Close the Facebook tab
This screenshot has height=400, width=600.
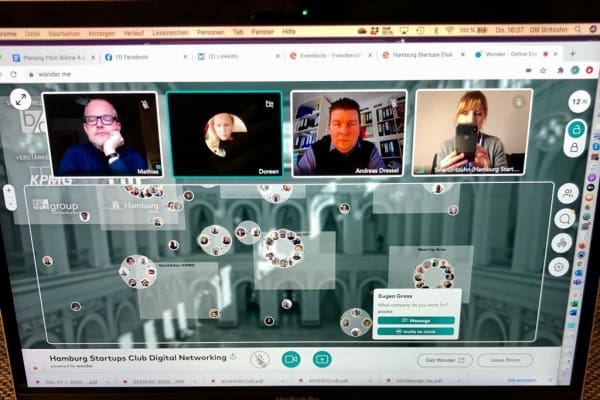185,57
